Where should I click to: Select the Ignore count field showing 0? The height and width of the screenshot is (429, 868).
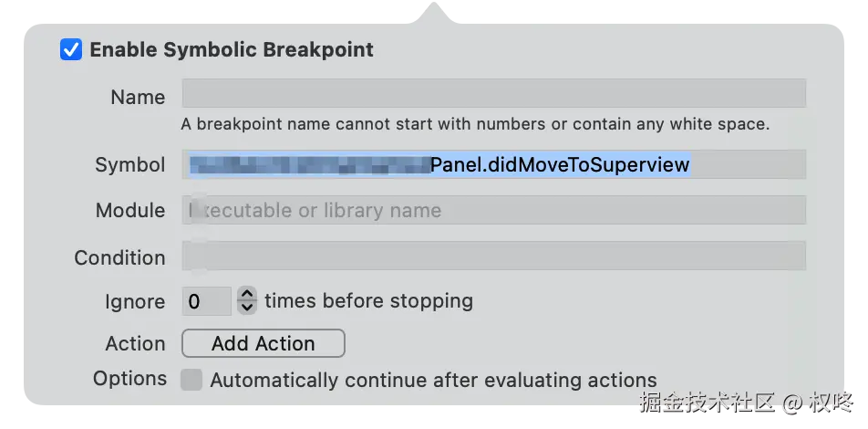pos(206,301)
